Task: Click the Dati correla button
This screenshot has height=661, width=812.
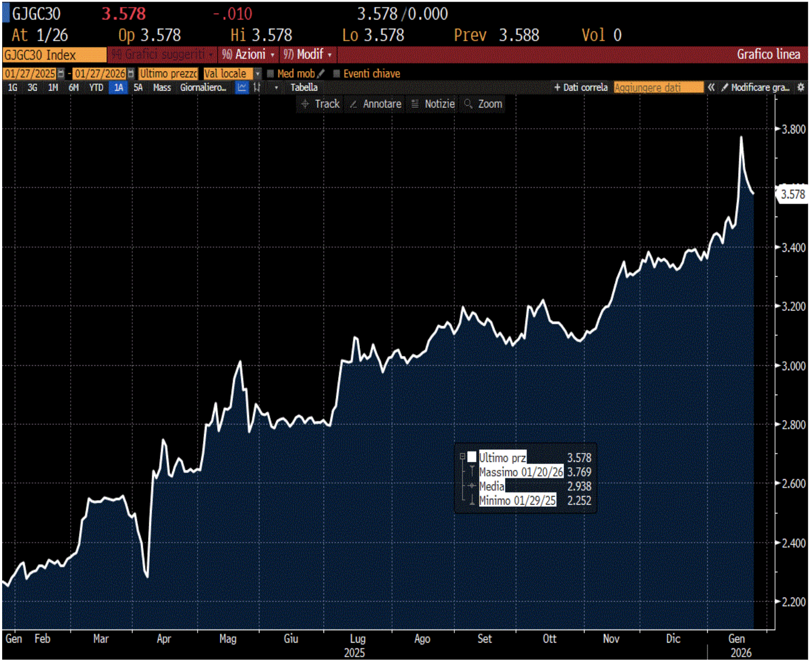Action: coord(581,87)
